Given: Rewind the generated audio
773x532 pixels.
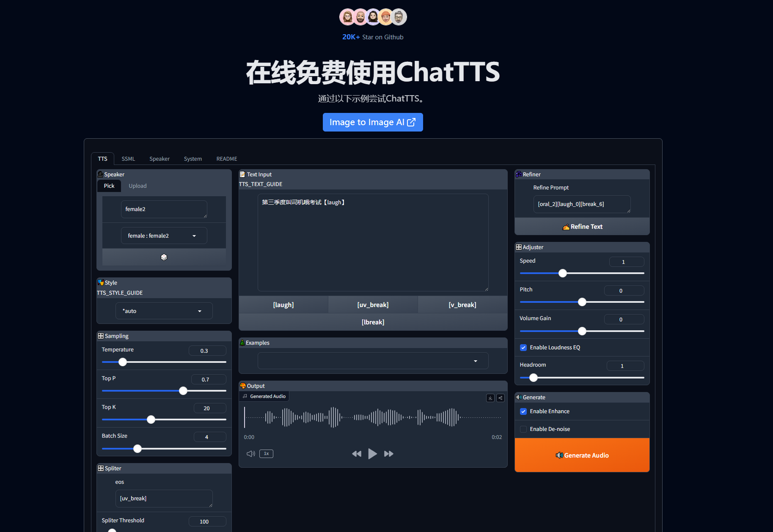Looking at the screenshot, I should click(357, 454).
